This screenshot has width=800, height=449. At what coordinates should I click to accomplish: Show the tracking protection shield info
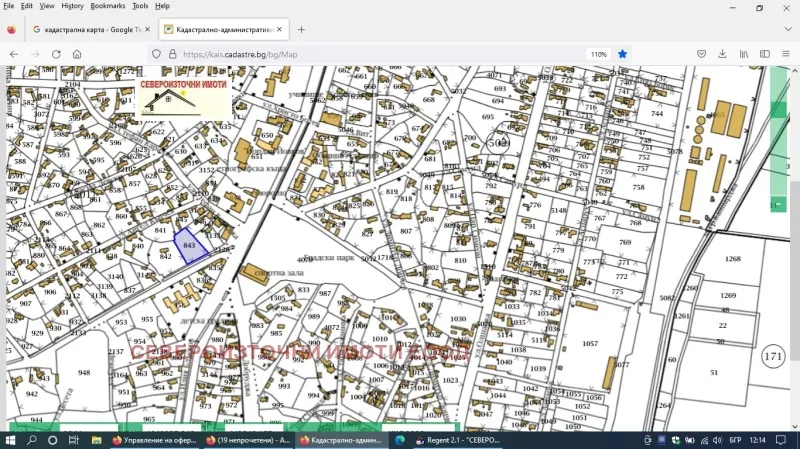point(155,54)
